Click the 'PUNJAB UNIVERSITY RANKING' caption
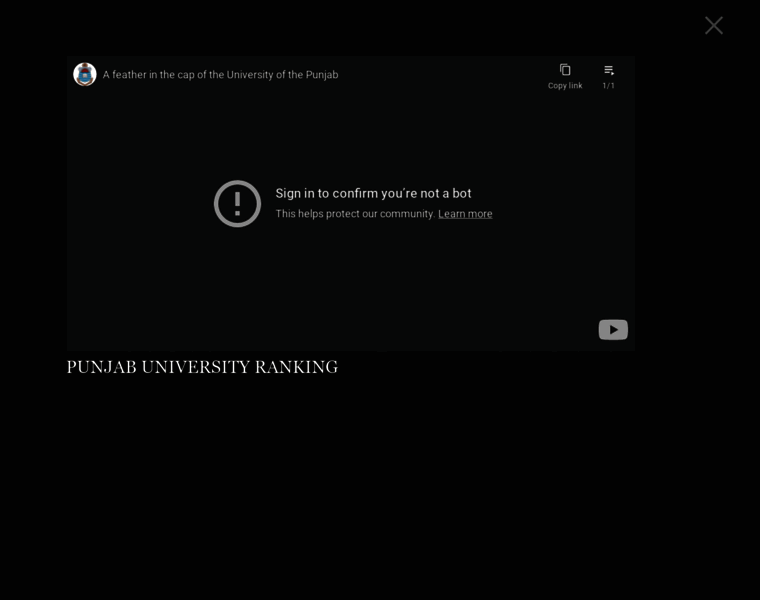The width and height of the screenshot is (760, 600). point(202,367)
